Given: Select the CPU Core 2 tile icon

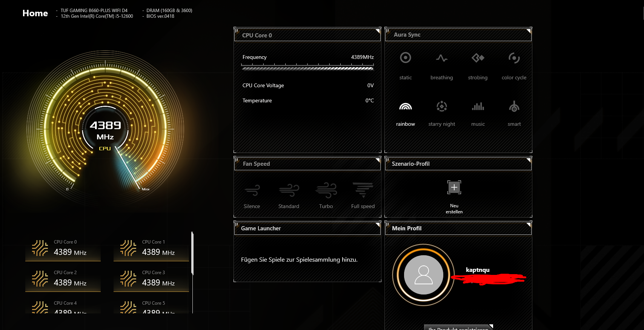Looking at the screenshot, I should click(x=40, y=279).
